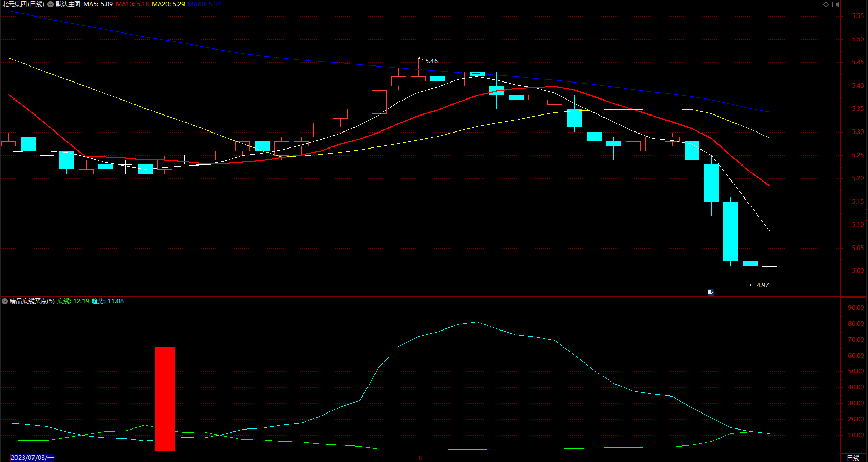Expand the 精品底线买点(5) indicator dropdown arrow

click(5, 301)
